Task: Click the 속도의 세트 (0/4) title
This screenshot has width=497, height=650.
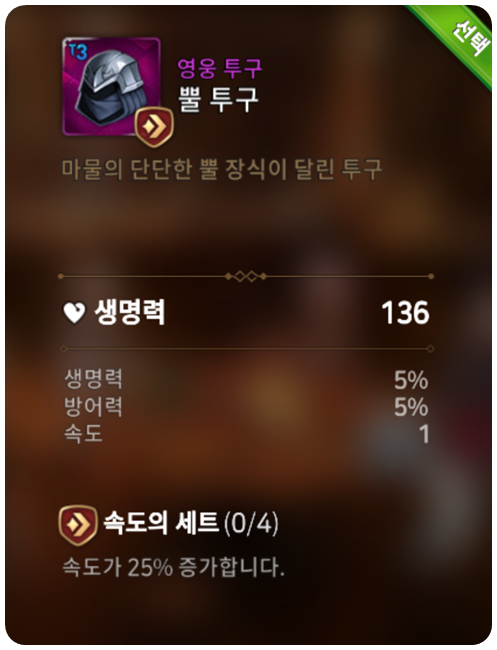Action: pyautogui.click(x=191, y=523)
